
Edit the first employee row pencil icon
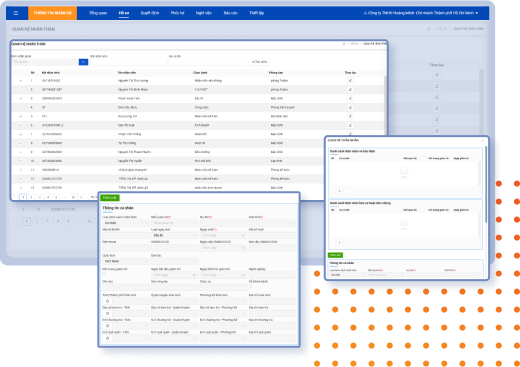tap(350, 80)
